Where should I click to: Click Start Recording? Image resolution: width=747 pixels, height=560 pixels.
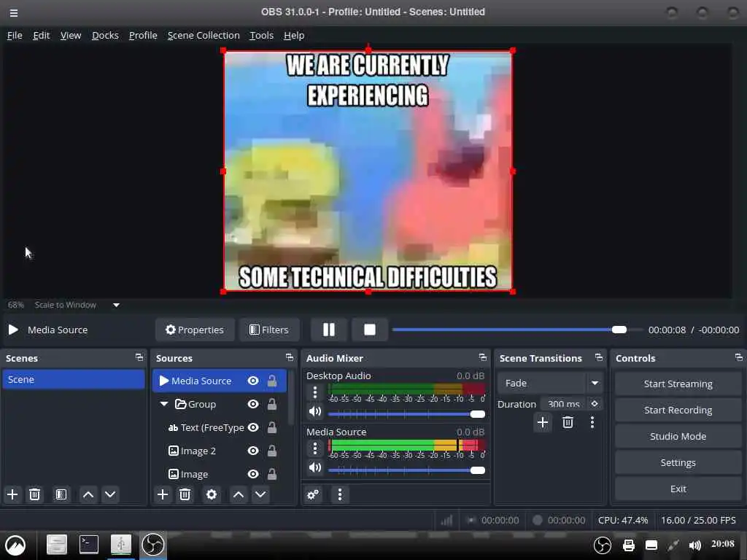tap(678, 411)
